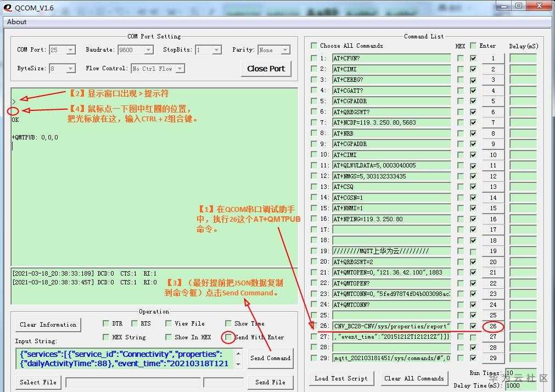
Task: Enable the Show Time checkbox
Action: pos(228,323)
